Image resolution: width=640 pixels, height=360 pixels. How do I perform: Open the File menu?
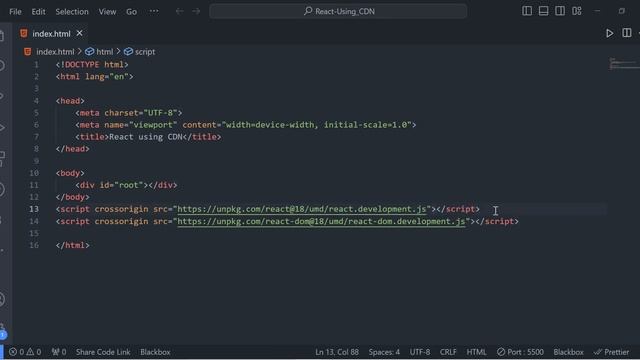click(x=15, y=11)
